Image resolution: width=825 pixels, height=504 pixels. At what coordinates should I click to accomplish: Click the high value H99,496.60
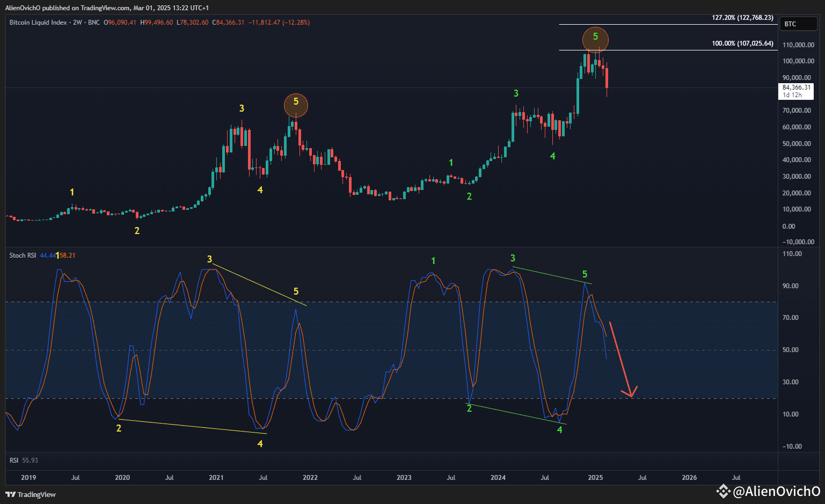(156, 23)
